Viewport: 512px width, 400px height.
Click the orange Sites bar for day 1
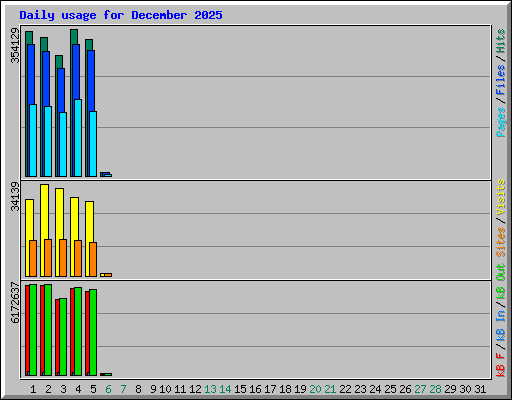(x=33, y=258)
